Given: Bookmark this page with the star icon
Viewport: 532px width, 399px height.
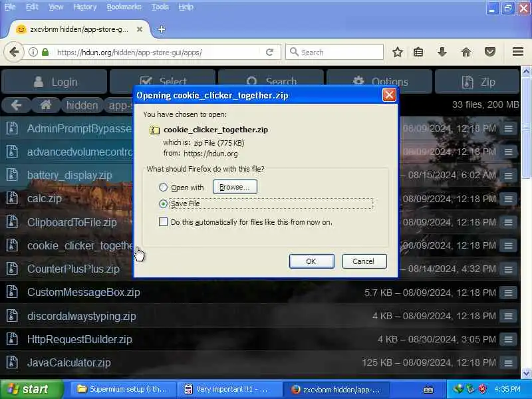Looking at the screenshot, I should pos(397,53).
